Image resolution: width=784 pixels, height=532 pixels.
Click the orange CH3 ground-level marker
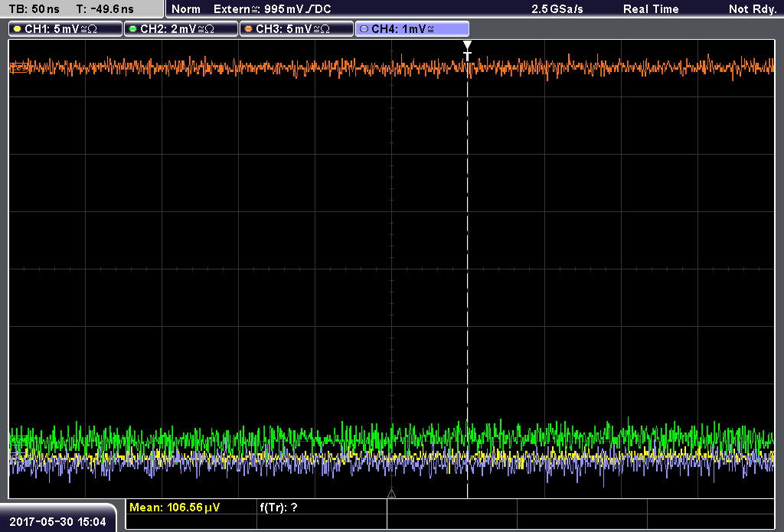click(x=19, y=67)
